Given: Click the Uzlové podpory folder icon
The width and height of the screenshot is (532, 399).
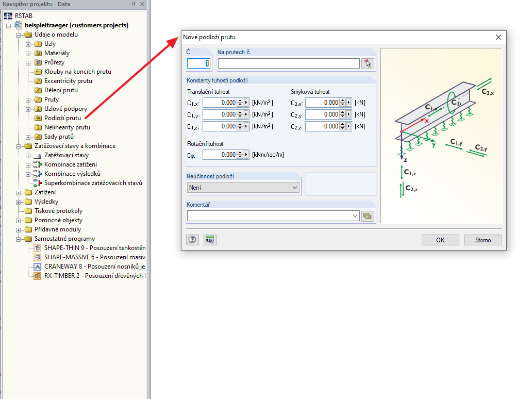Looking at the screenshot, I should coord(38,109).
